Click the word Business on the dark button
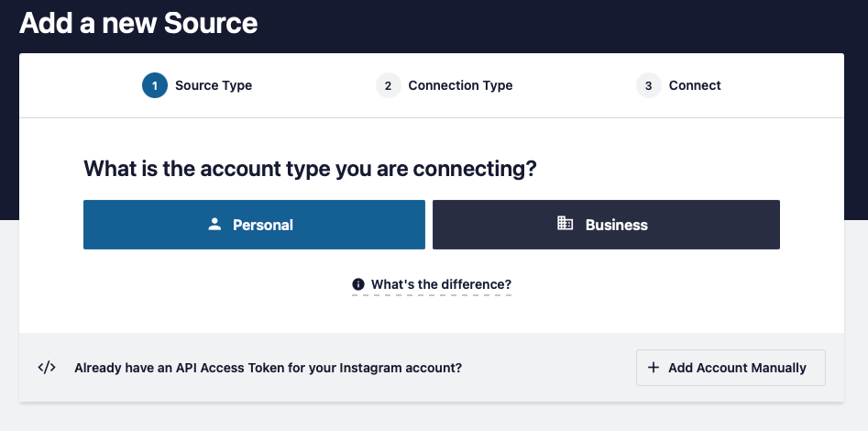Viewport: 868px width, 431px height. click(x=617, y=225)
